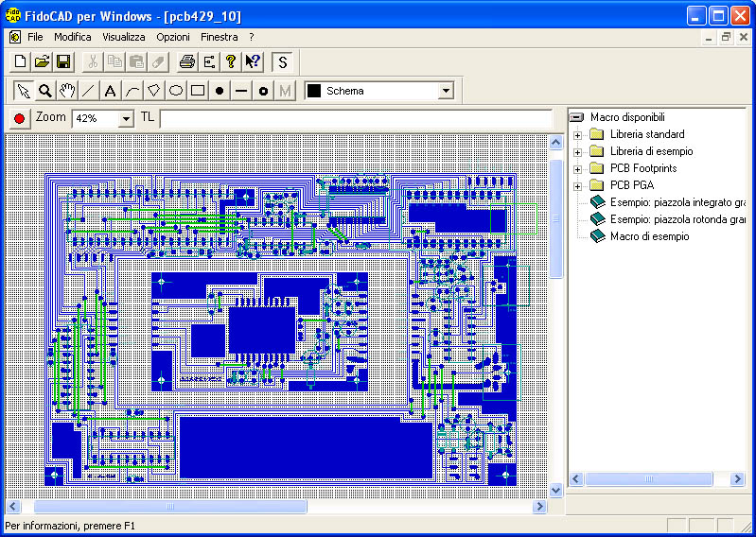Save the drawing with floppy disk icon
Viewport: 756px width, 537px height.
pyautogui.click(x=63, y=61)
